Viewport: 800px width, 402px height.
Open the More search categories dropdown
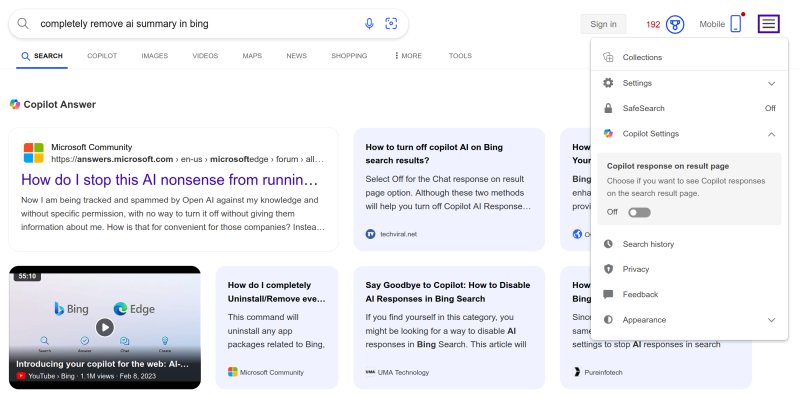tap(408, 56)
